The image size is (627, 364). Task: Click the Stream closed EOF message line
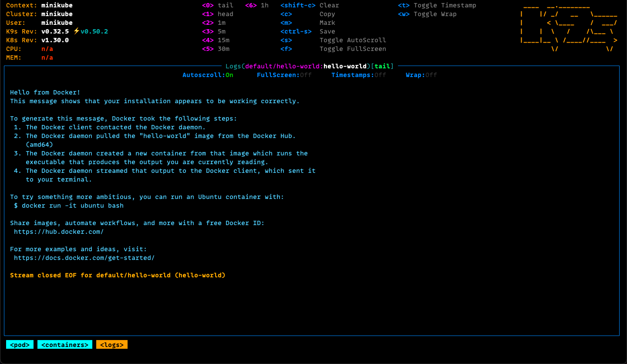coord(118,275)
